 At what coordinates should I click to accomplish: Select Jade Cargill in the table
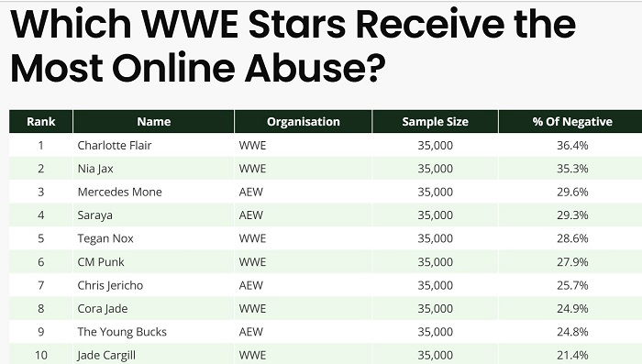click(106, 356)
